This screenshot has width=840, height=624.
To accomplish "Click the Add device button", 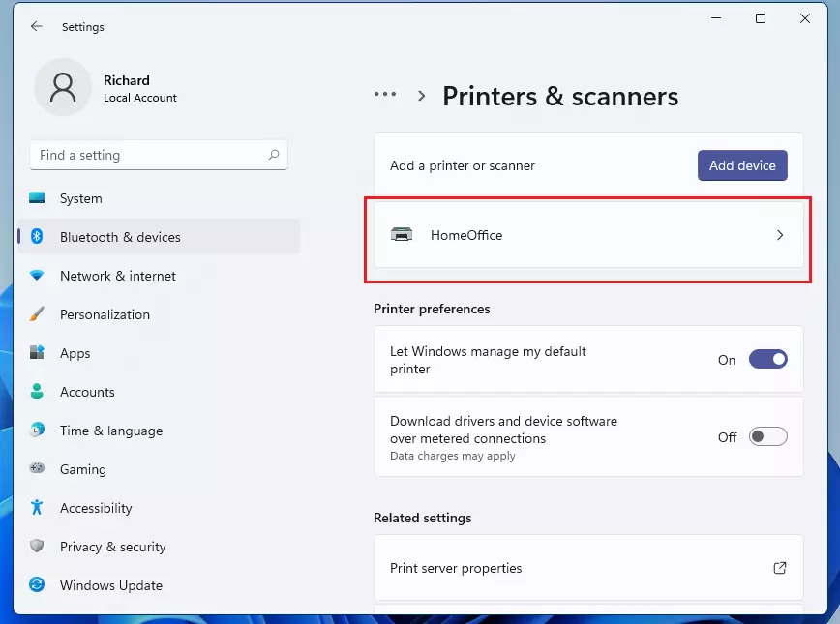I will click(742, 165).
